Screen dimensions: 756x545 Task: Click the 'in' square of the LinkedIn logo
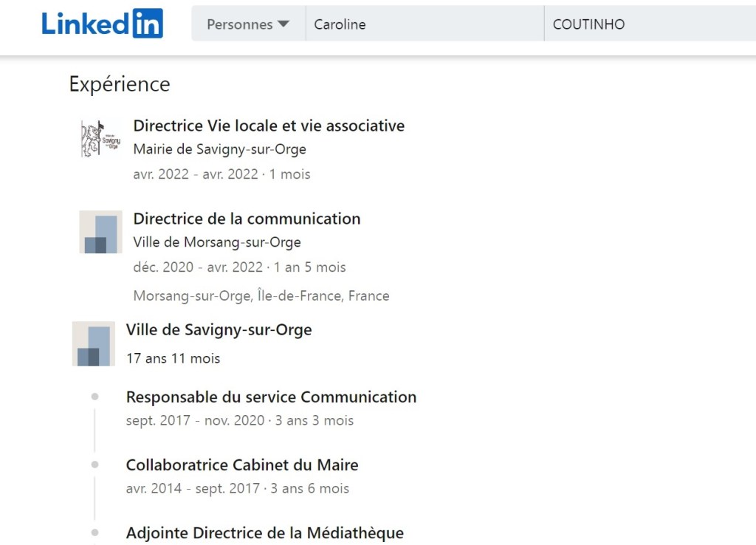[148, 23]
